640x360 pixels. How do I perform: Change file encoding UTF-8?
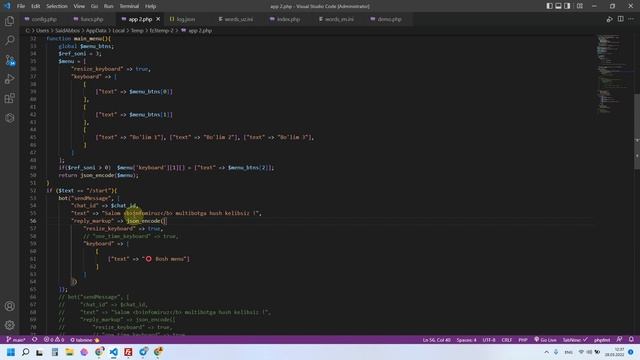point(489,340)
